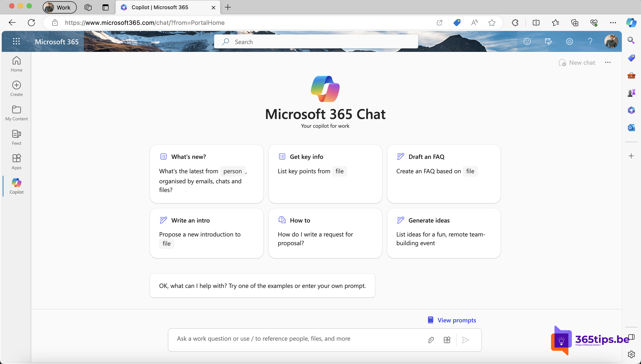Click the attachment icon in chat input

(431, 339)
